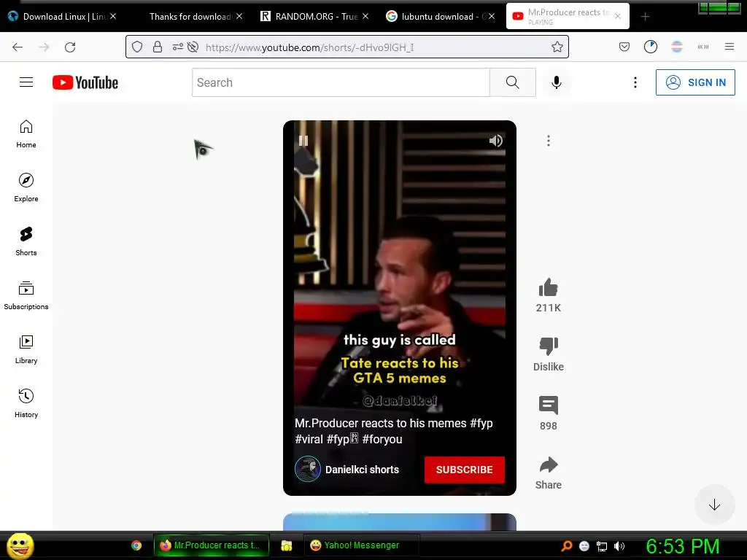Mute the Short's volume
The image size is (747, 560).
(495, 141)
